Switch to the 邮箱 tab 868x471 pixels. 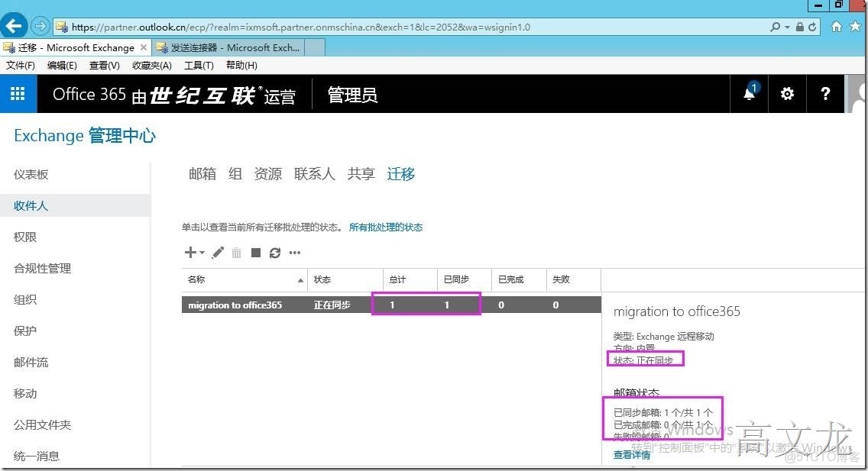click(x=202, y=173)
